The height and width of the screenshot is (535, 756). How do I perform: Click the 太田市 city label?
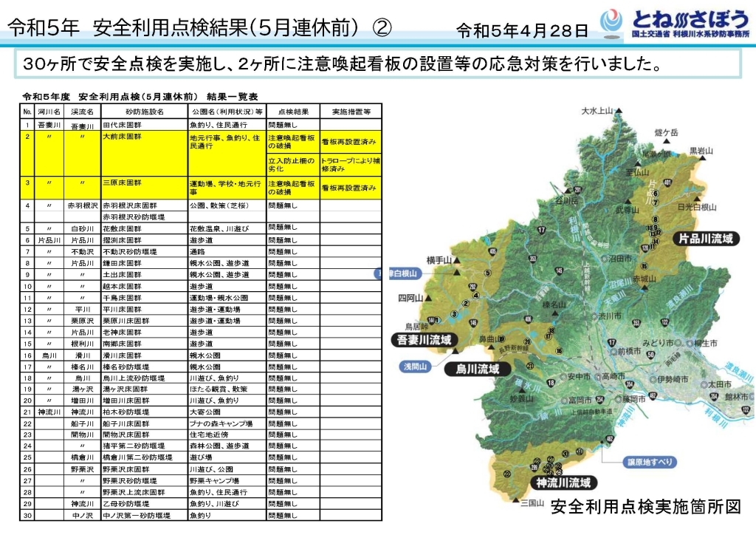tap(719, 384)
